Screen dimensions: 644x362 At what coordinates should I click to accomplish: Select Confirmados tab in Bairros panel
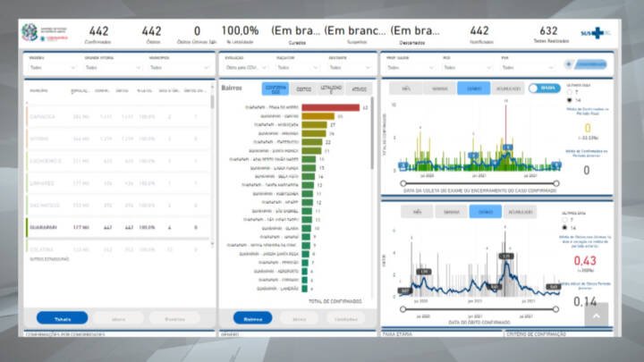tap(275, 88)
